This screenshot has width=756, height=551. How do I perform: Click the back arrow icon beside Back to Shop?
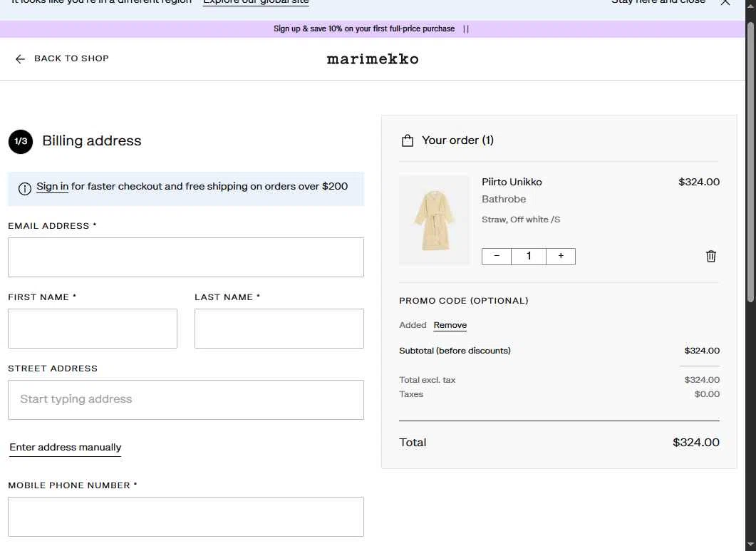point(20,59)
